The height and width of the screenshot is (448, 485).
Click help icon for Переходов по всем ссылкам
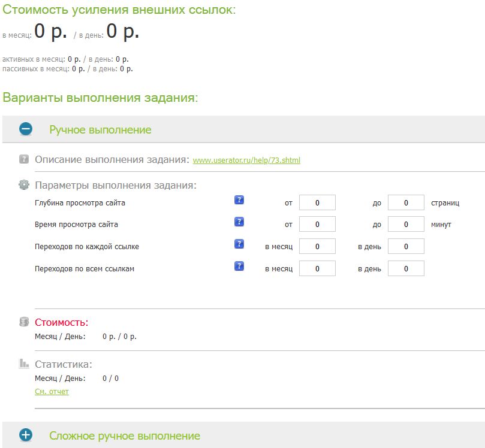click(x=239, y=266)
